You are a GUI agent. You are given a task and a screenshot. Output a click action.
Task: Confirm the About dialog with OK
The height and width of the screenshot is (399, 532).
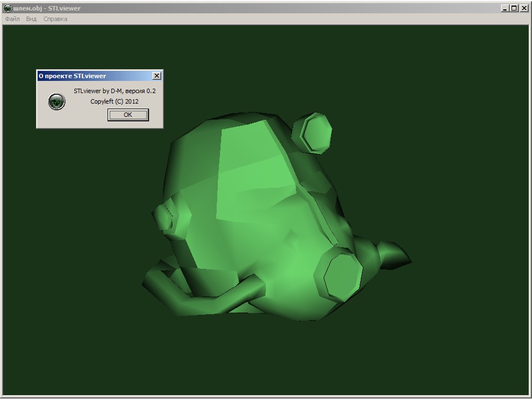coord(128,115)
